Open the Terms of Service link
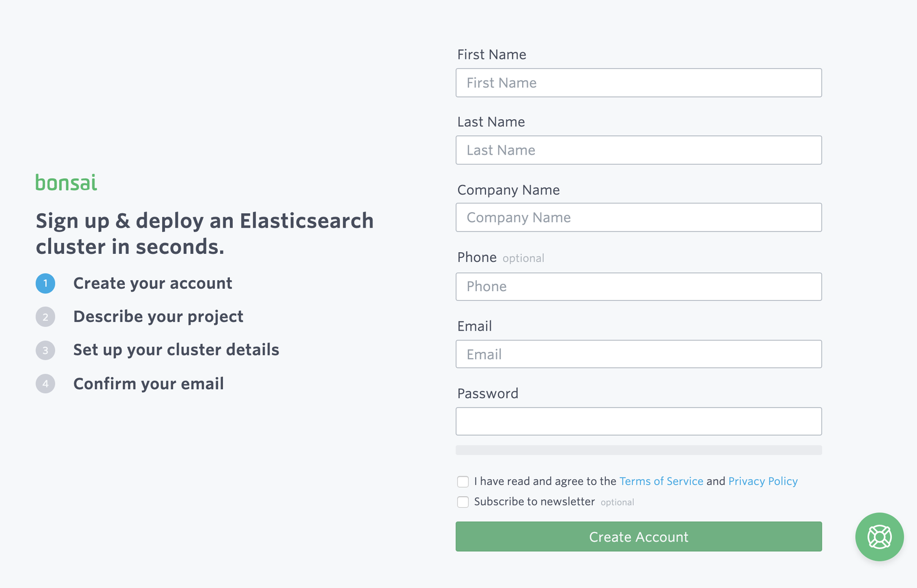The image size is (917, 588). coord(661,481)
